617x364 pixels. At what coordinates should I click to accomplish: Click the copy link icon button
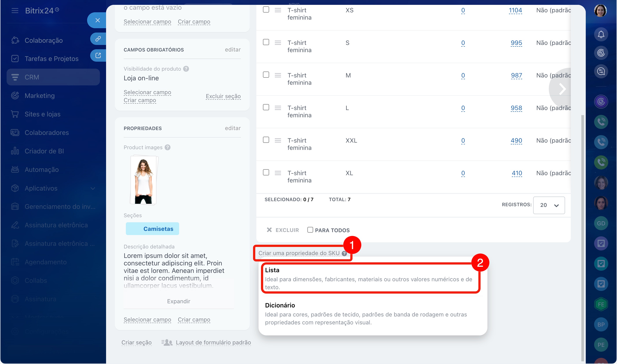pos(98,39)
